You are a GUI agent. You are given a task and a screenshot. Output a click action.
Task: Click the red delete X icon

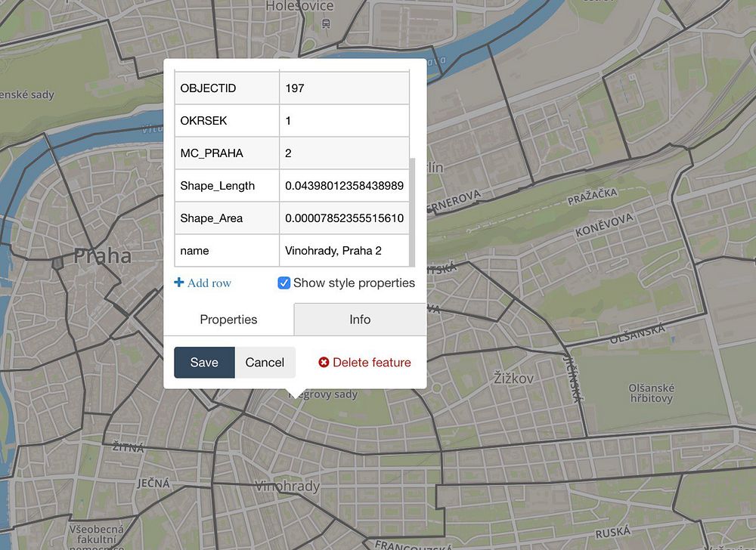(x=324, y=362)
